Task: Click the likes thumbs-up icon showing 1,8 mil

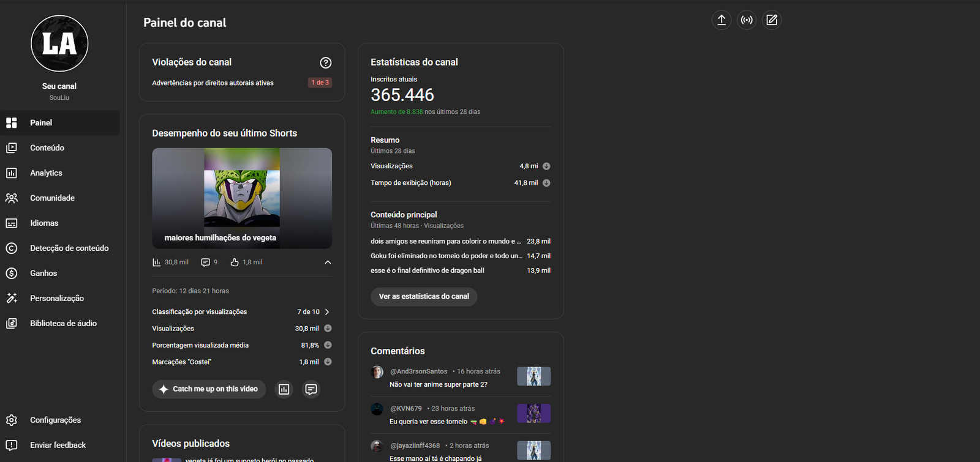Action: point(235,263)
